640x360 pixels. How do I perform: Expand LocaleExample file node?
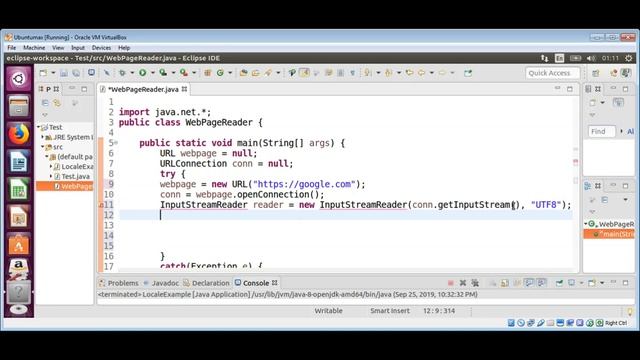(51, 167)
